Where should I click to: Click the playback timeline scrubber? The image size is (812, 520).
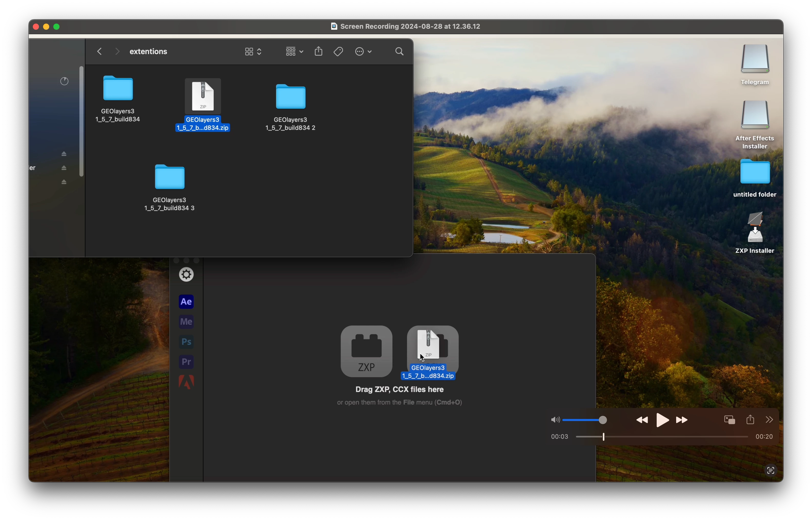(603, 437)
